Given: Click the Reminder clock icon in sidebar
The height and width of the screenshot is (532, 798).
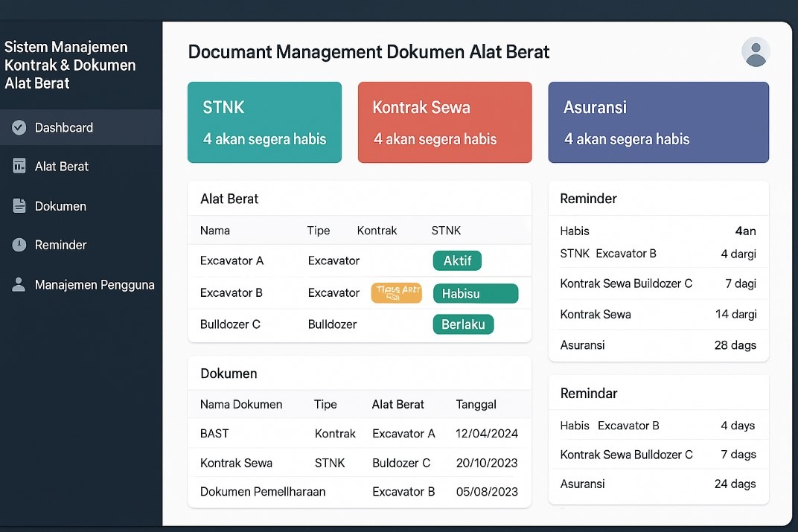Looking at the screenshot, I should click(19, 245).
